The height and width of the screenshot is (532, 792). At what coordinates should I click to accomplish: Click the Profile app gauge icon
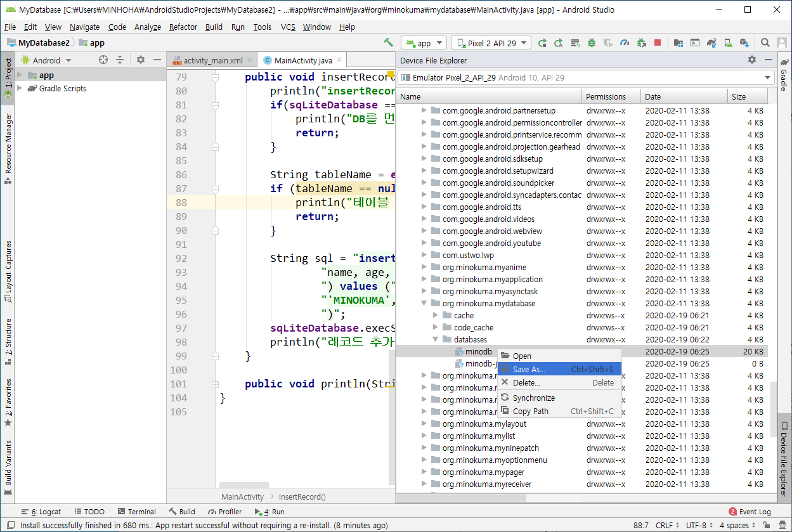(x=625, y=43)
